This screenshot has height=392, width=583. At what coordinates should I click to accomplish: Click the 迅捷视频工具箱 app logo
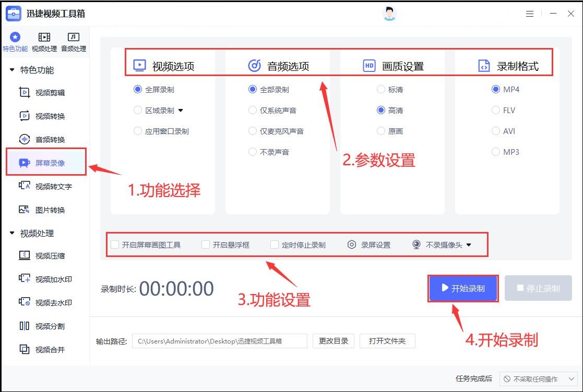point(14,14)
